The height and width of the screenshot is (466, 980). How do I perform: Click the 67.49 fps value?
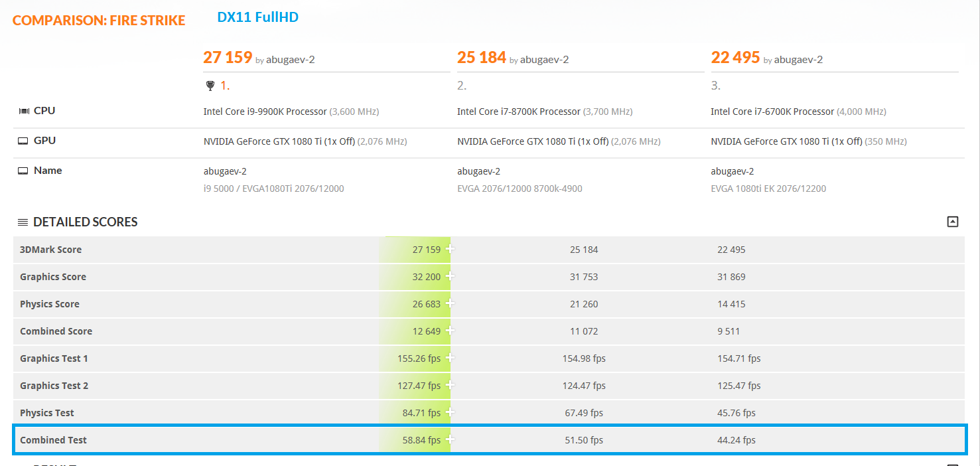(x=584, y=413)
